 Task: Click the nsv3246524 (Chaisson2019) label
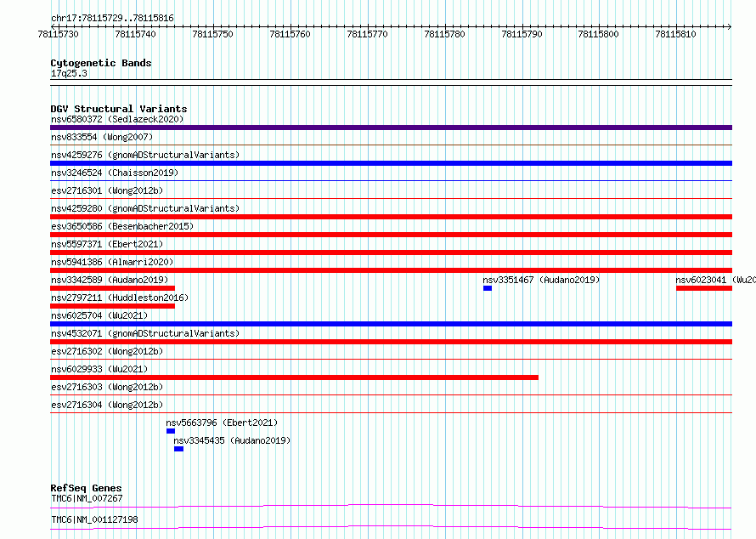tap(115, 173)
